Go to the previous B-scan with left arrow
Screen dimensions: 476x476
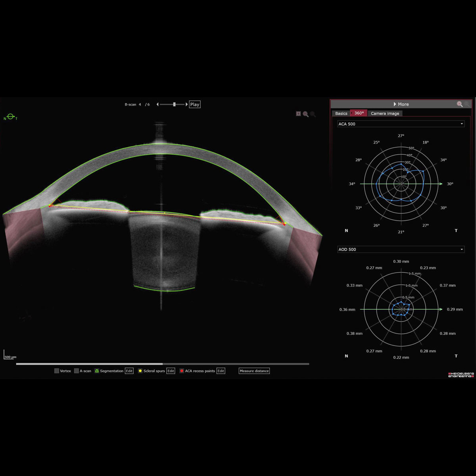coord(157,104)
